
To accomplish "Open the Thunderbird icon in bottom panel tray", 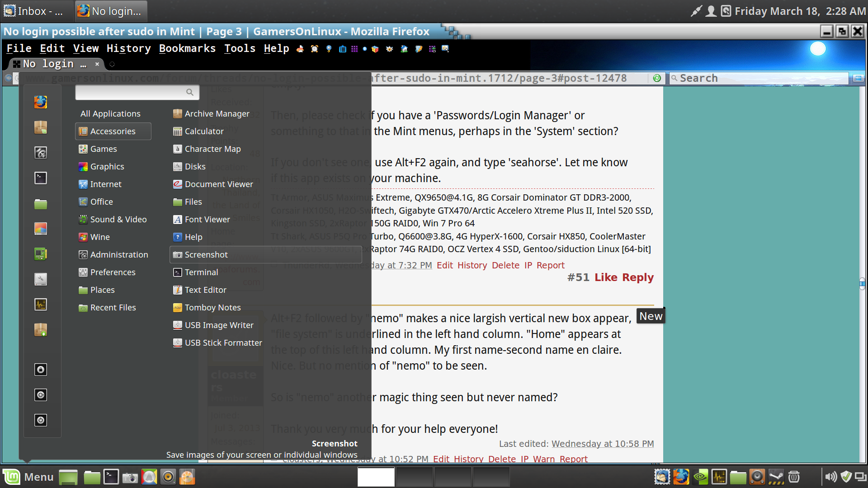I will coord(662,477).
